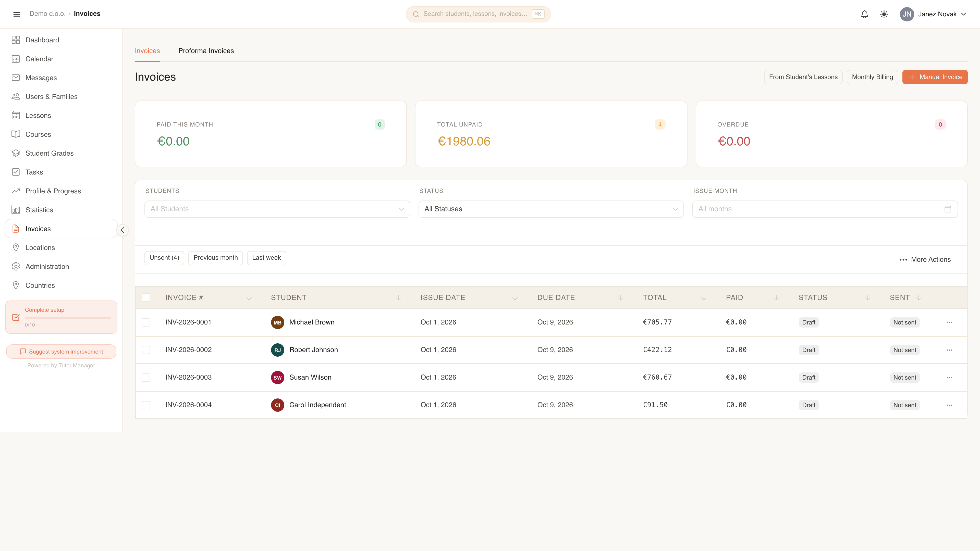Open row actions for INV-2026-0004
The height and width of the screenshot is (551, 980).
949,405
